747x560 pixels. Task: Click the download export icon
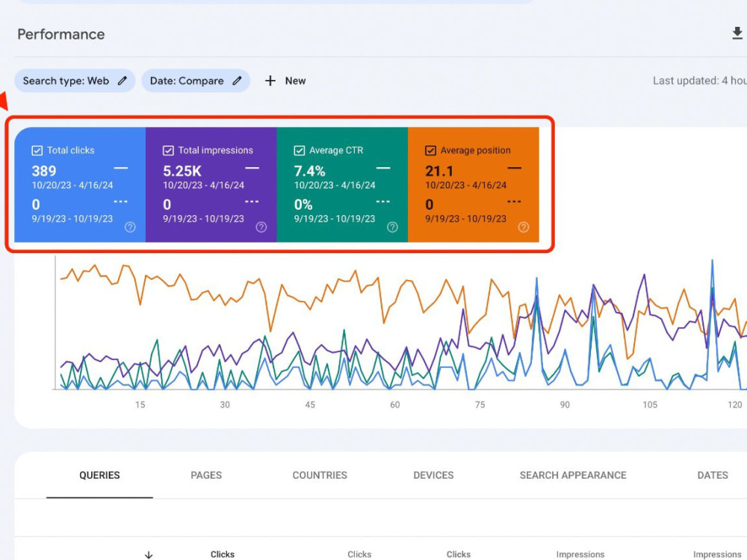coord(737,34)
